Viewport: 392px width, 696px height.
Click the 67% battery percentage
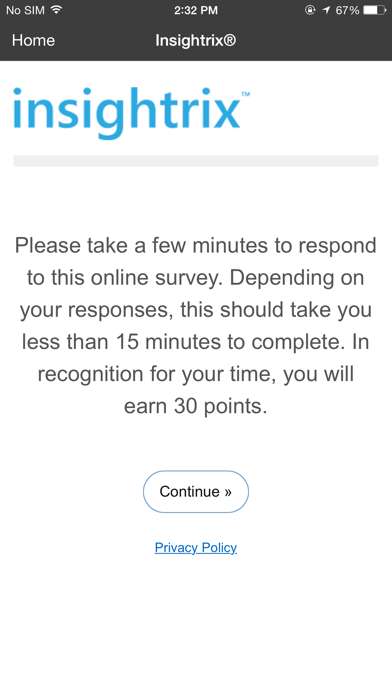347,10
